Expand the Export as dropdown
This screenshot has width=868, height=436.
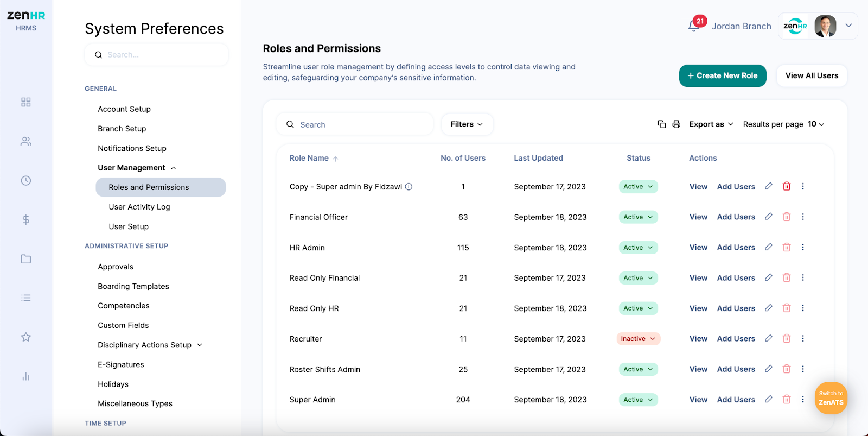711,124
